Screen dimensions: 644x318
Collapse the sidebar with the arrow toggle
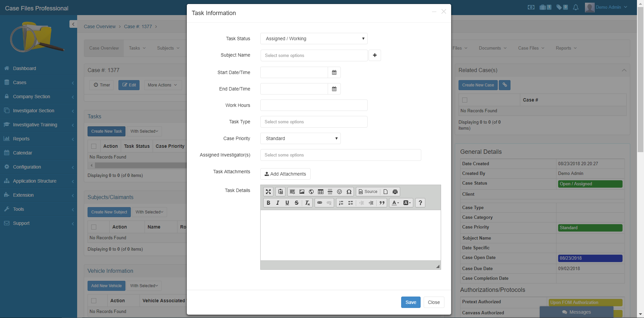tap(73, 24)
